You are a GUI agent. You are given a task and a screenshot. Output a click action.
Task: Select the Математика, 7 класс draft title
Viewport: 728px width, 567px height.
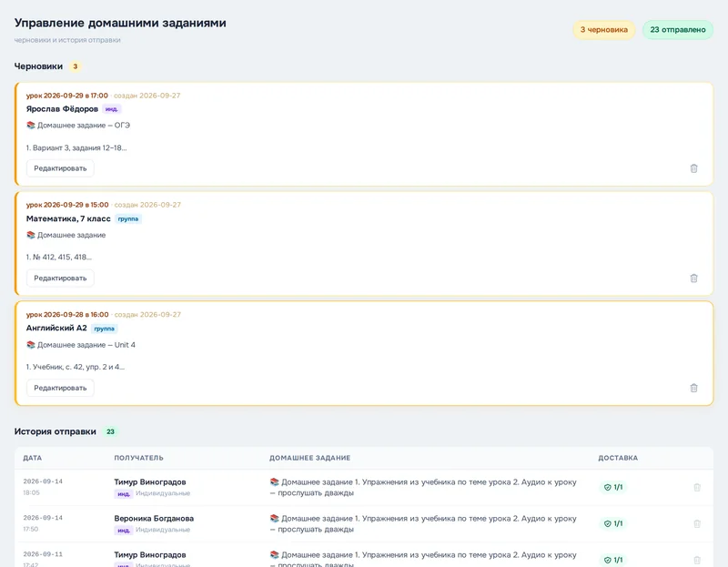(x=68, y=218)
